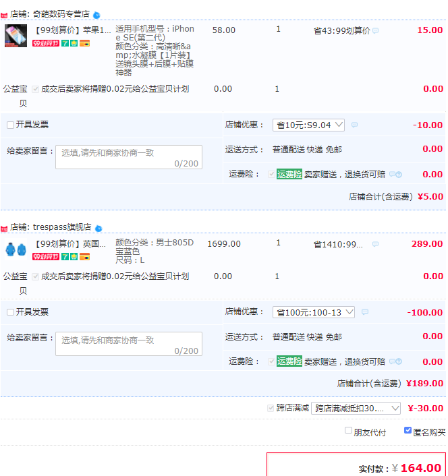Enable the 朋友代付 option
The width and height of the screenshot is (448, 476).
(x=348, y=430)
